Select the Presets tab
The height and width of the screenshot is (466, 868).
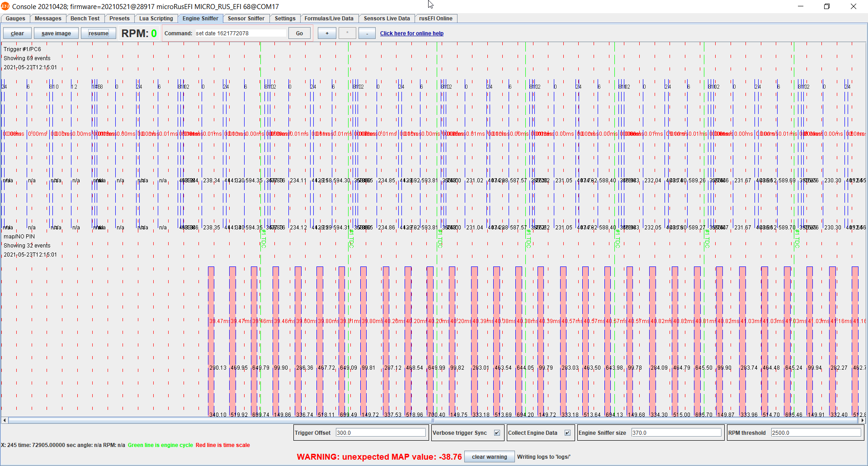(119, 19)
